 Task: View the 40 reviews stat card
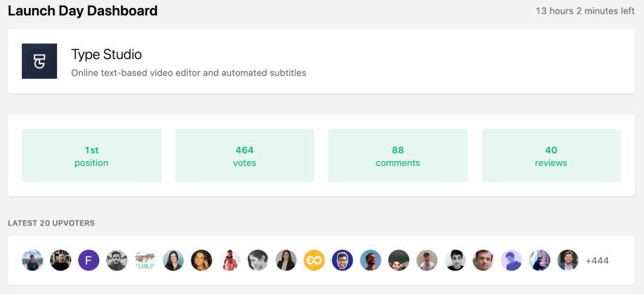coord(551,155)
